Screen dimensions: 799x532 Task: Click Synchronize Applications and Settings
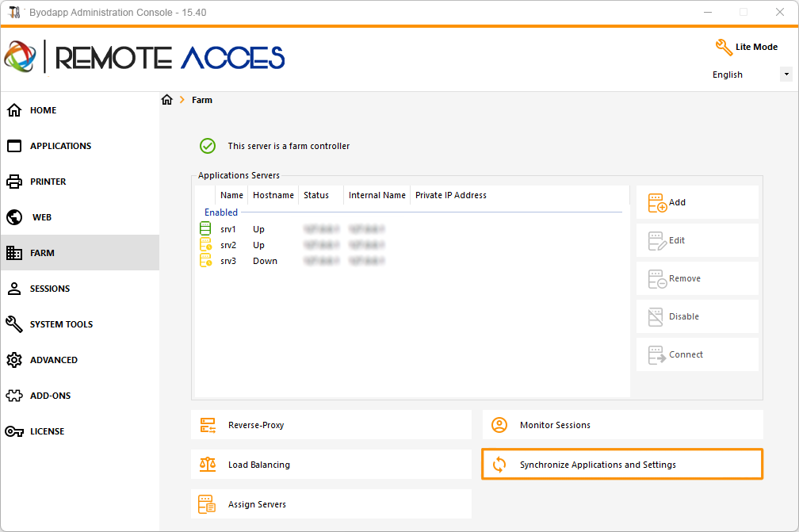point(622,465)
